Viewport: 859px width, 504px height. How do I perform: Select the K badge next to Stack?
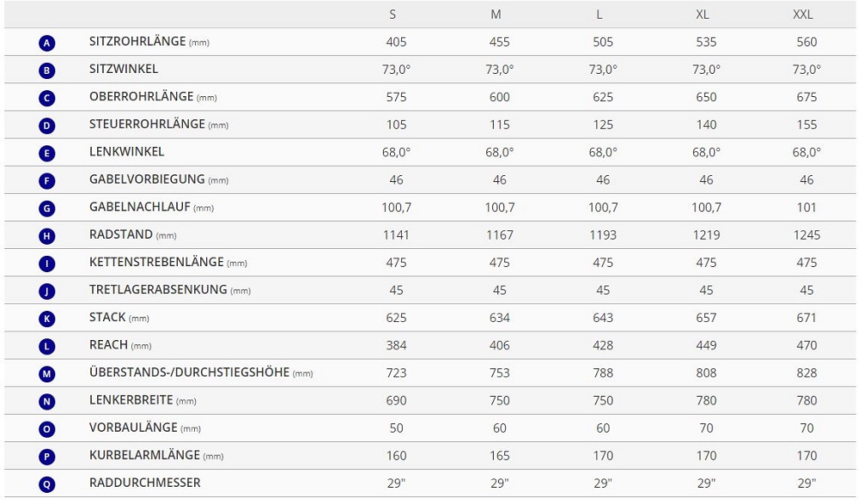point(47,319)
